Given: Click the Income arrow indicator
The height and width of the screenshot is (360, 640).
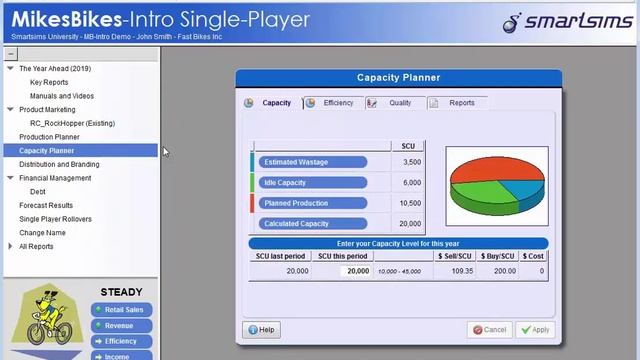Looking at the screenshot, I should 98,356.
